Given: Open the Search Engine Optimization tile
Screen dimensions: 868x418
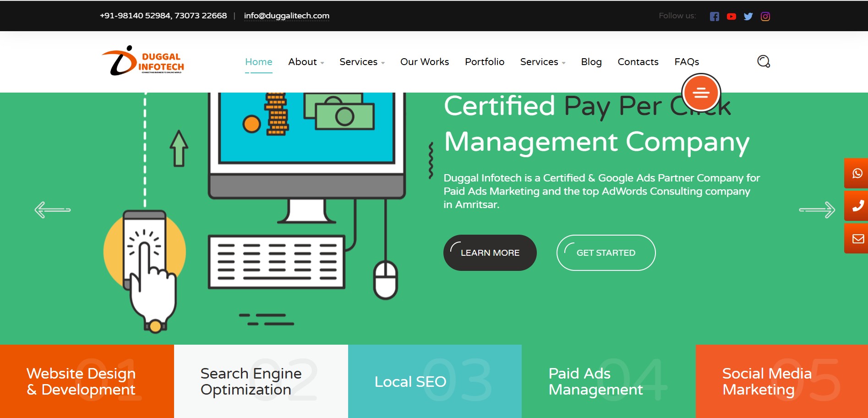Looking at the screenshot, I should (261, 381).
